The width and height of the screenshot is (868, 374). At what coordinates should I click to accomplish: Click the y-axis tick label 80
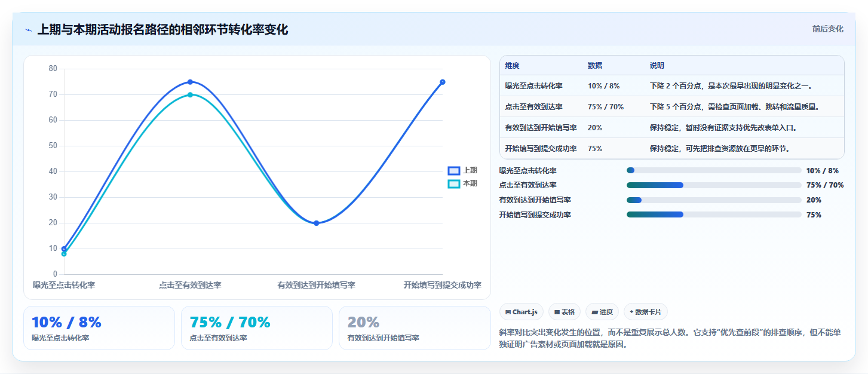pos(53,69)
